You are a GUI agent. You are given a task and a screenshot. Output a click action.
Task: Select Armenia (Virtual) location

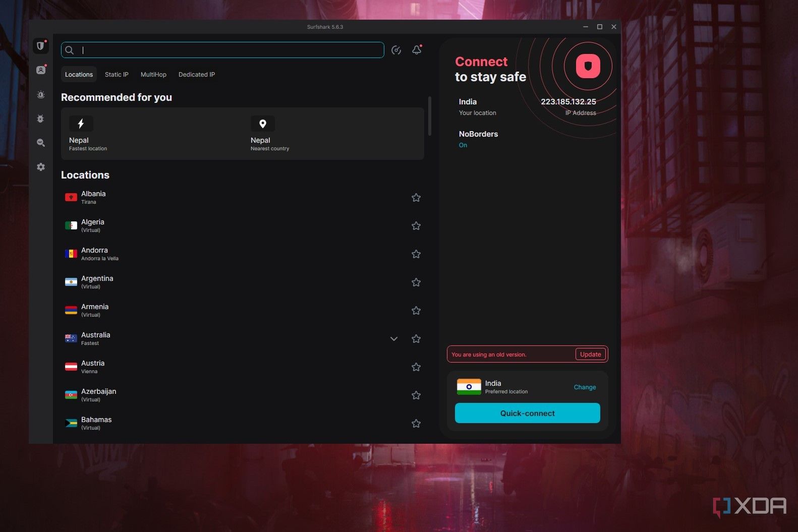pos(242,311)
